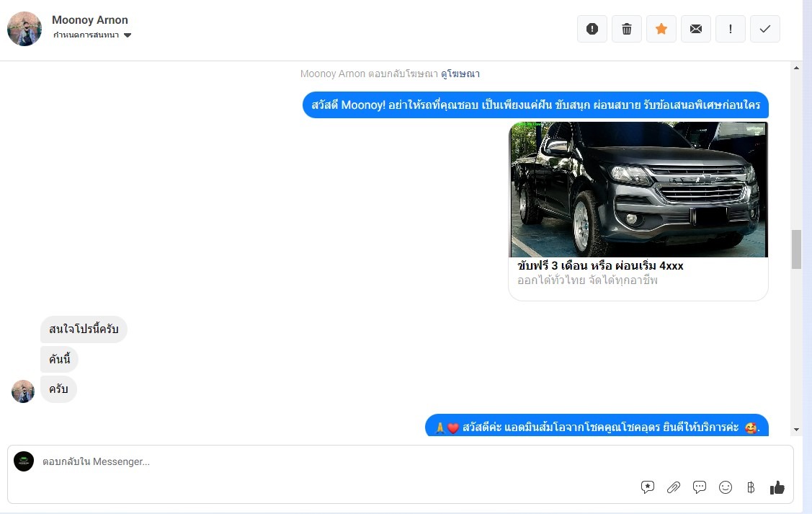Image resolution: width=812 pixels, height=514 pixels.
Task: Click the starred speech bubble icon
Action: point(648,487)
